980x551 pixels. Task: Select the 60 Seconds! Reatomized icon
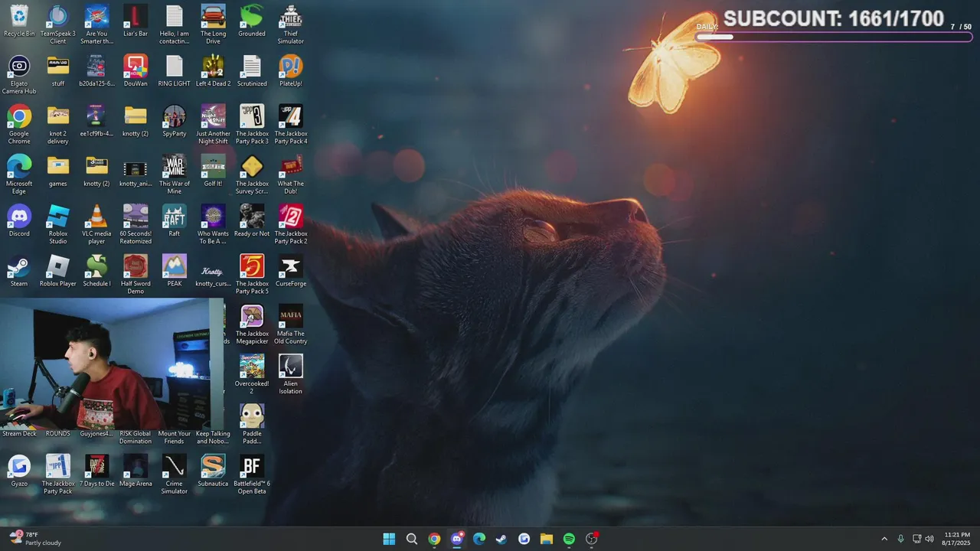coord(136,224)
